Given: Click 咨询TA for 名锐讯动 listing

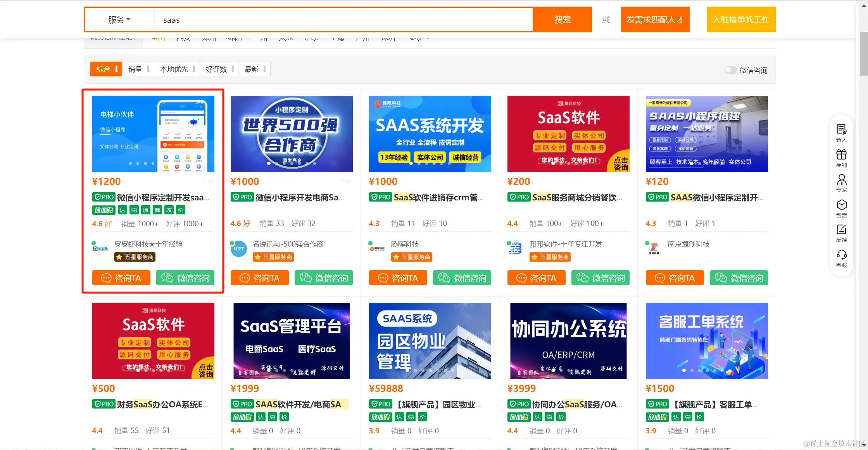Looking at the screenshot, I should click(260, 278).
